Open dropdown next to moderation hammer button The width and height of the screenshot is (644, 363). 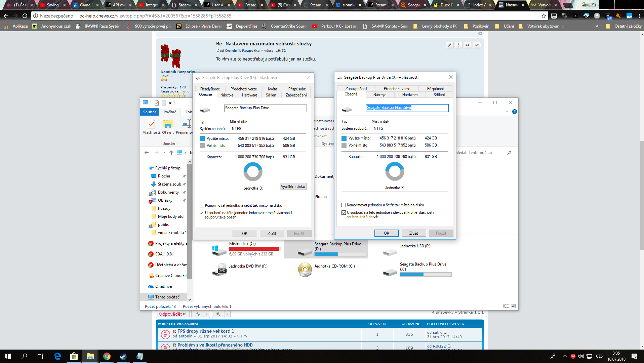coord(227,314)
